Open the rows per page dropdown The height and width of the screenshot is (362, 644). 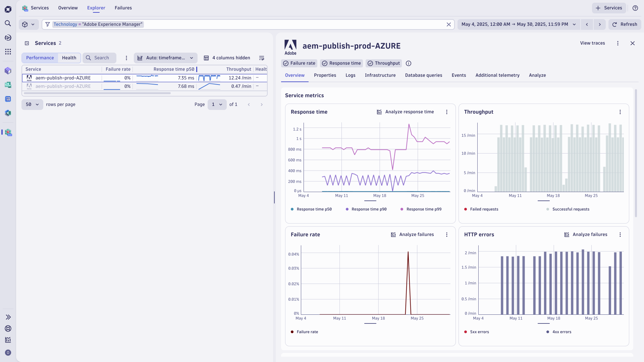click(x=32, y=105)
